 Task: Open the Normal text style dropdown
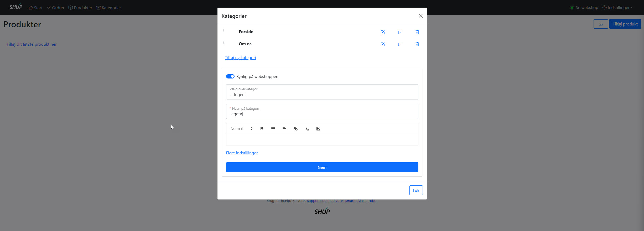tap(241, 129)
